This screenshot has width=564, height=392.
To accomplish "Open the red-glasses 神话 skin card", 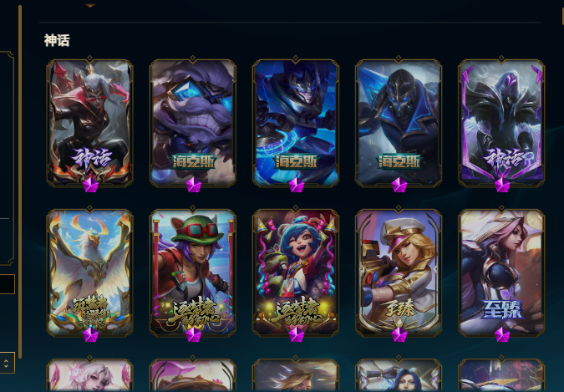I will click(90, 122).
